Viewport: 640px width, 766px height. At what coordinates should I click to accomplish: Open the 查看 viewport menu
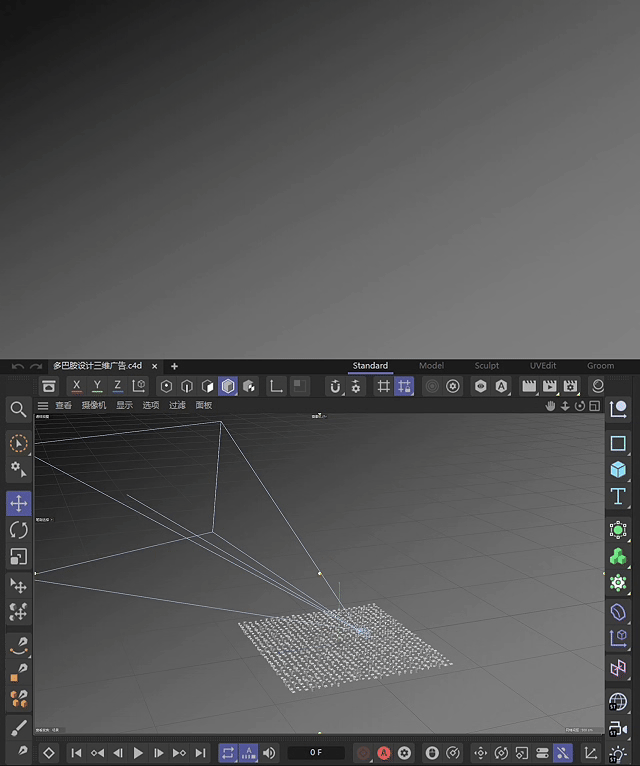(64, 405)
